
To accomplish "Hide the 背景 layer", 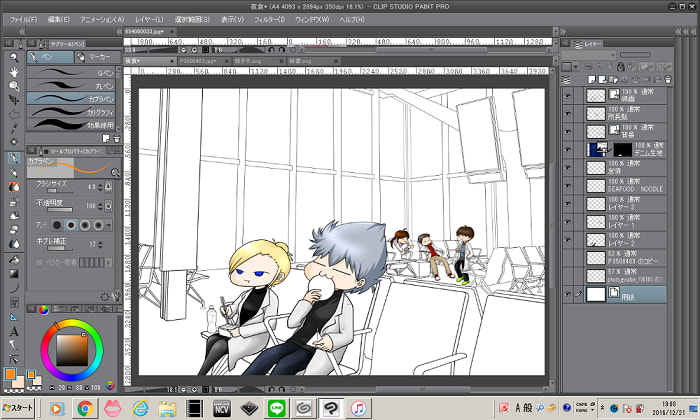I will 567,132.
